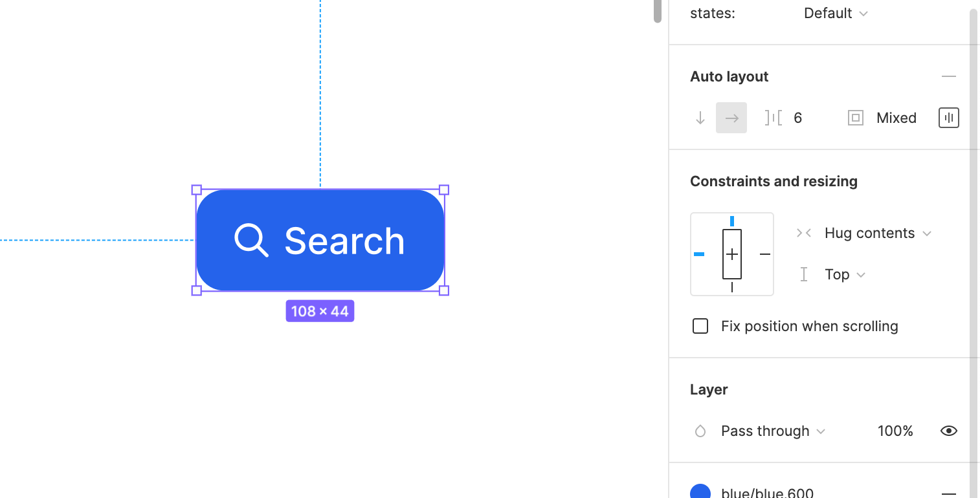The height and width of the screenshot is (498, 980).
Task: Remove auto layout with minus button
Action: [949, 76]
